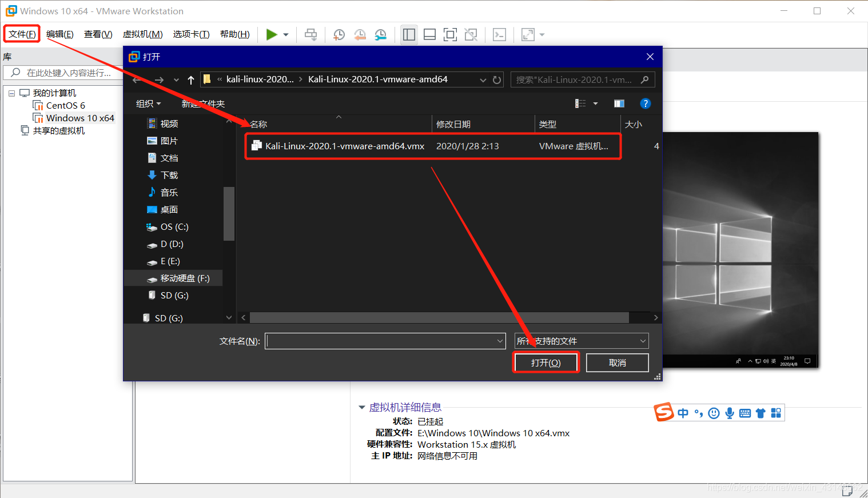This screenshot has width=868, height=498.
Task: Open the 查看(V) menu
Action: point(98,34)
